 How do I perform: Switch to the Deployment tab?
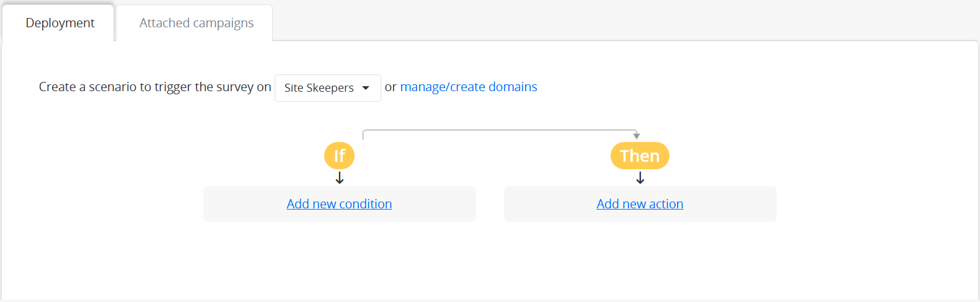click(x=60, y=23)
